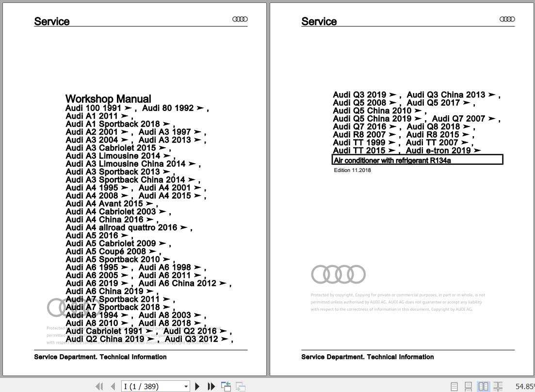
Task: Switch to single page layout
Action: [454, 386]
